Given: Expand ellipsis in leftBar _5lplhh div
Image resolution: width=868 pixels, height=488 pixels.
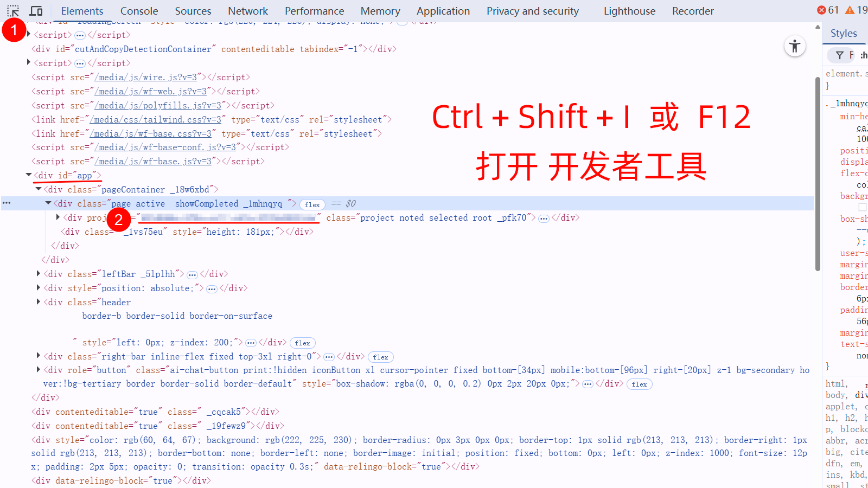Looking at the screenshot, I should click(x=192, y=275).
